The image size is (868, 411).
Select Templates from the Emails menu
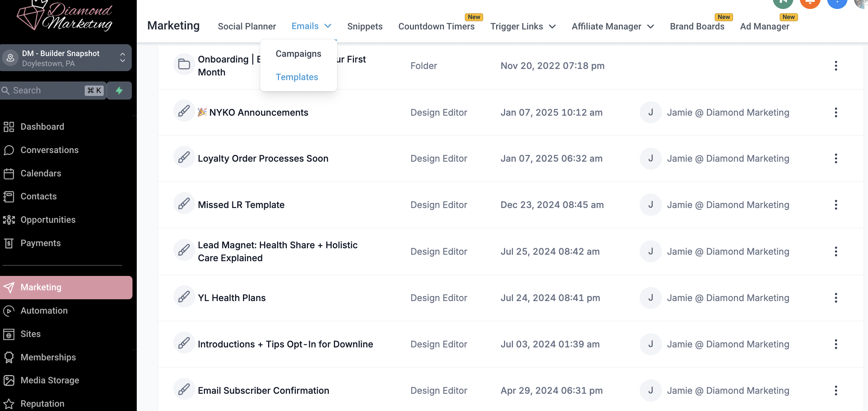click(x=297, y=77)
